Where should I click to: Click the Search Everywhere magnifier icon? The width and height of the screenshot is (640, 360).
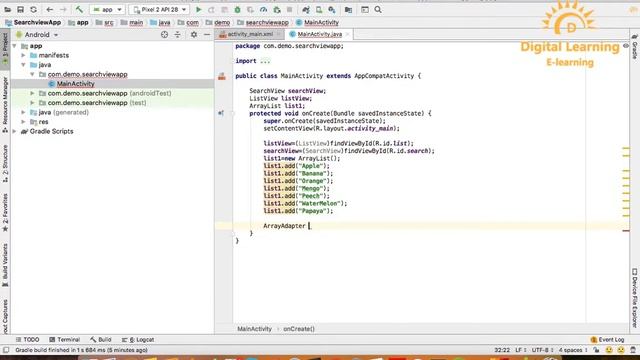point(378,9)
